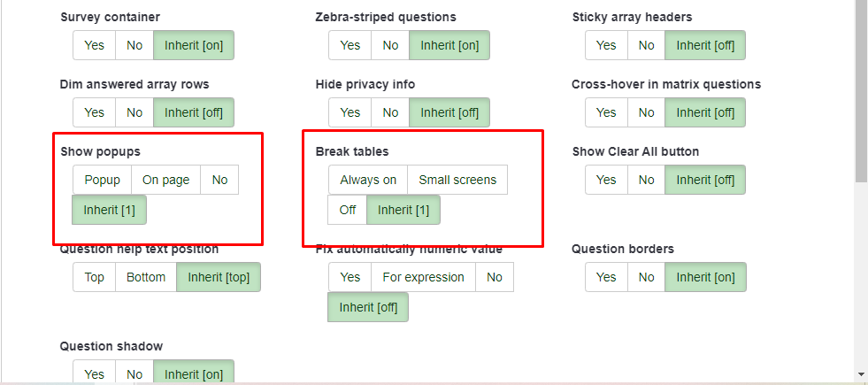868x385 pixels.
Task: Click Inherit [1] under Show popups
Action: pyautogui.click(x=110, y=210)
